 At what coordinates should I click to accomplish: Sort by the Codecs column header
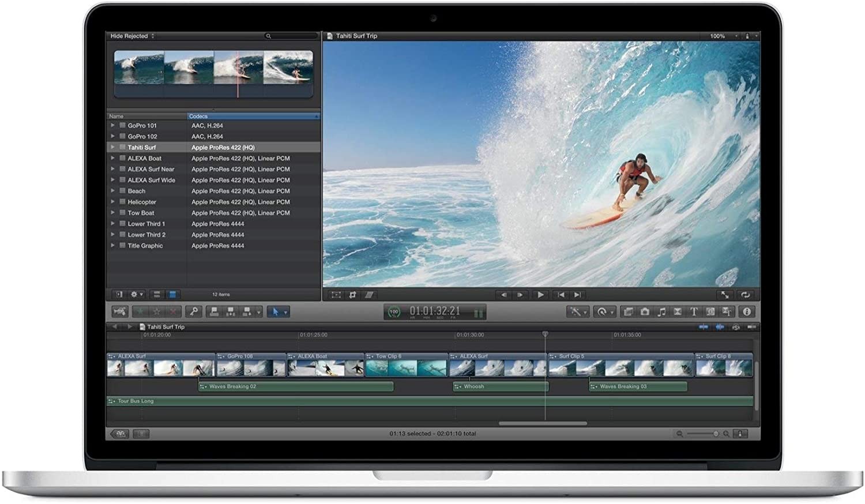[x=253, y=116]
